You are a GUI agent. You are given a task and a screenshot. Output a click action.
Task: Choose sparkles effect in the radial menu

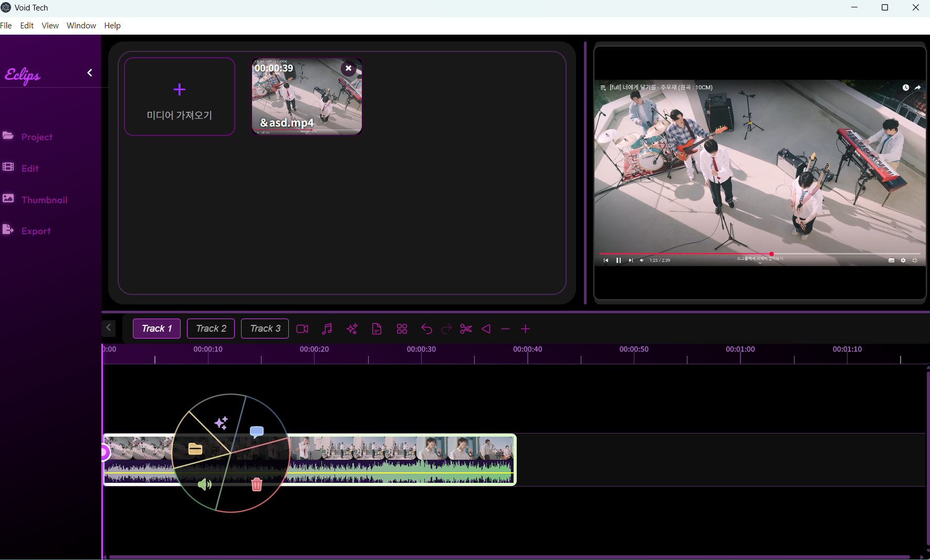(x=221, y=423)
